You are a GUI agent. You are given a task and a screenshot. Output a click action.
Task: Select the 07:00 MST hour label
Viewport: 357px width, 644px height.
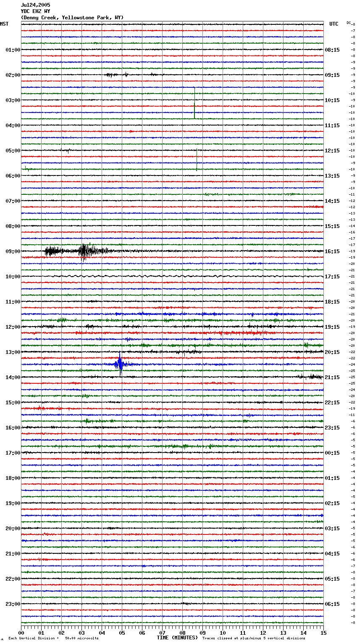click(x=13, y=201)
